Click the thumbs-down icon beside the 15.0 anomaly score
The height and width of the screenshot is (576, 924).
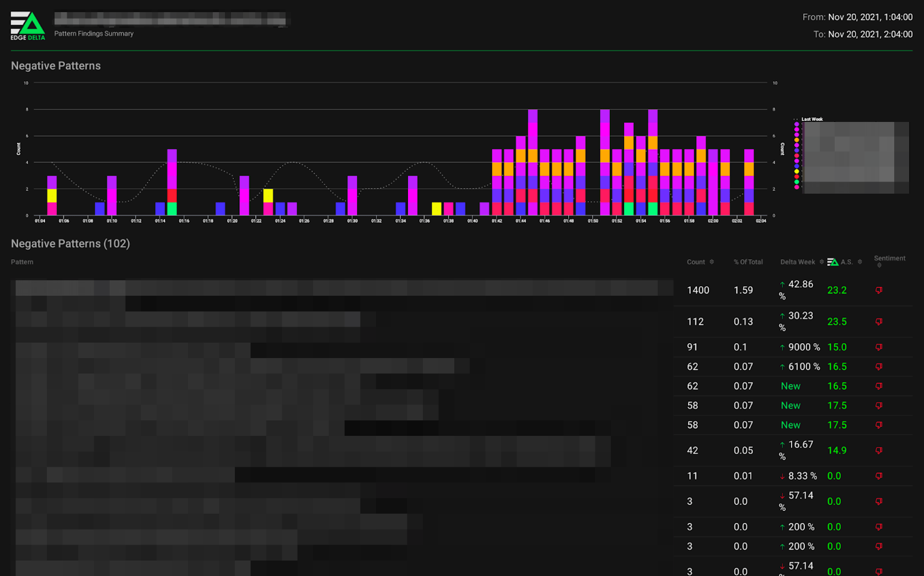pyautogui.click(x=879, y=347)
